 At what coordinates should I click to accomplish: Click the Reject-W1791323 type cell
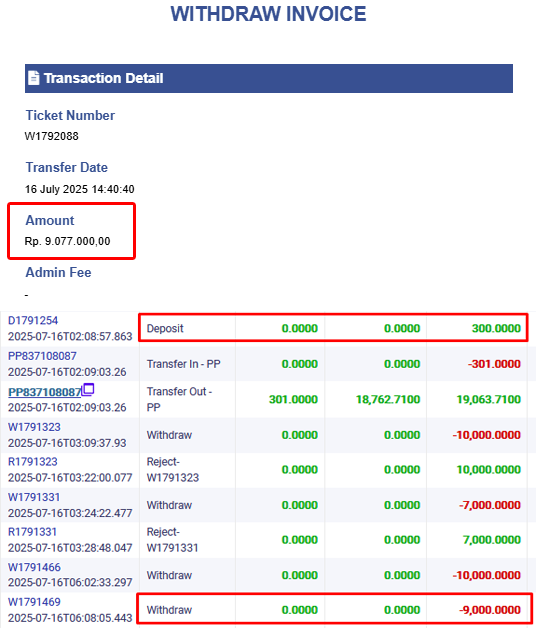173,469
